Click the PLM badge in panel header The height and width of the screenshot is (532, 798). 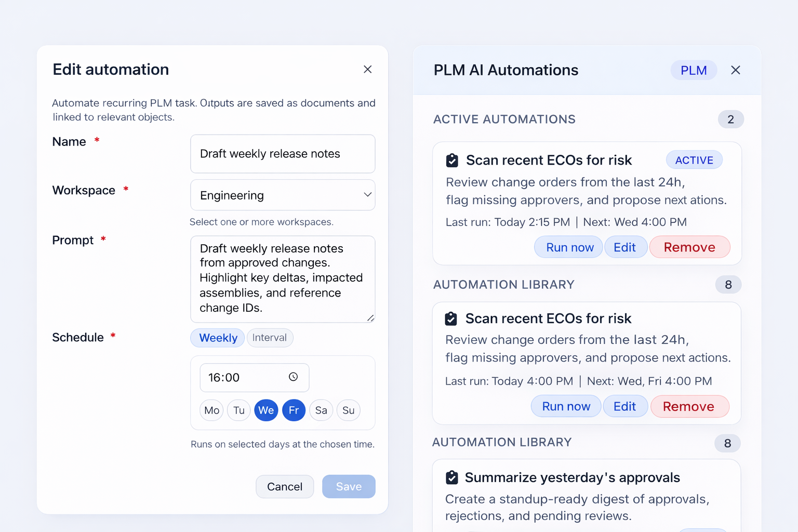point(694,70)
